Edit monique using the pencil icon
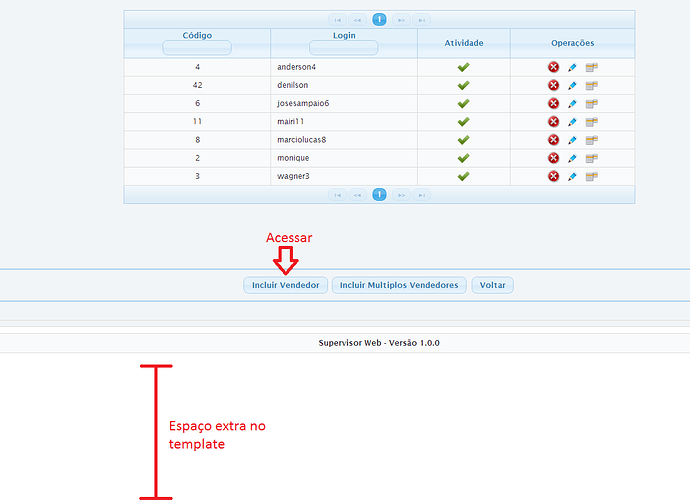 pos(572,158)
